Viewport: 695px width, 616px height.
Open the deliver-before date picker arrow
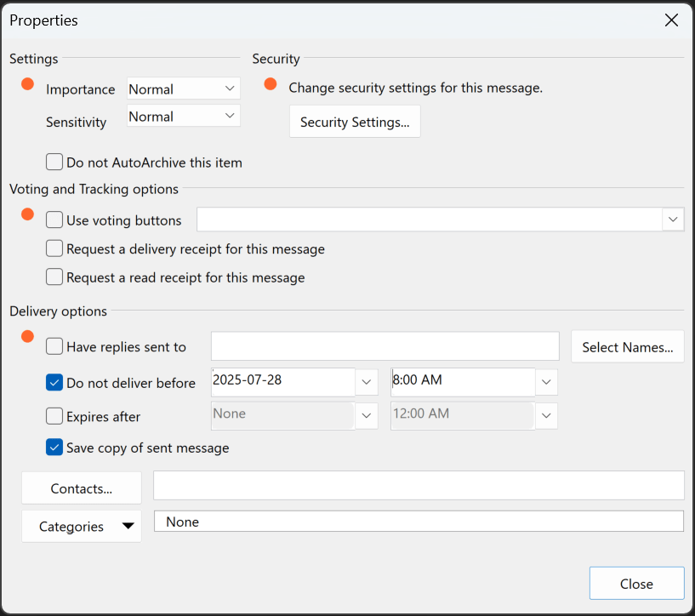[x=367, y=382]
